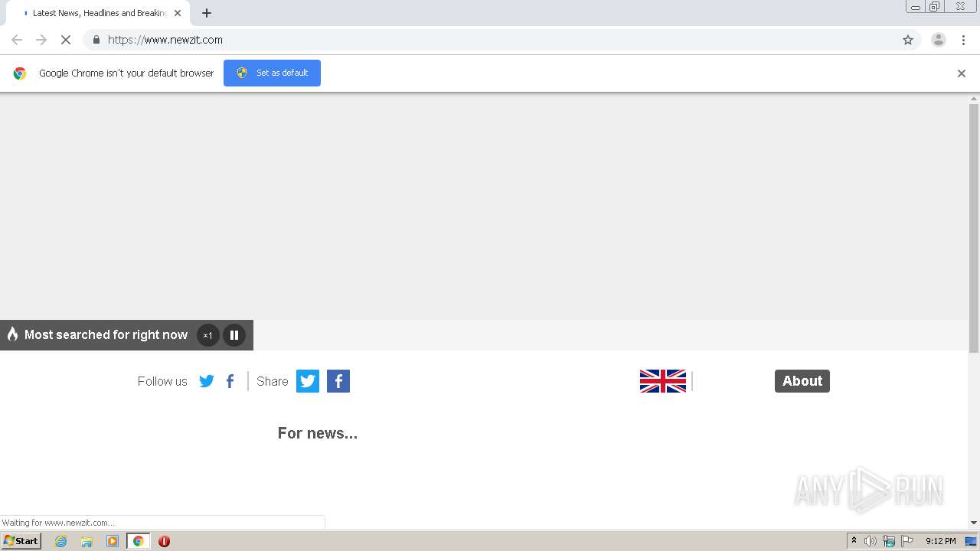Close the Latest News tab
The image size is (980, 551).
coord(178,13)
